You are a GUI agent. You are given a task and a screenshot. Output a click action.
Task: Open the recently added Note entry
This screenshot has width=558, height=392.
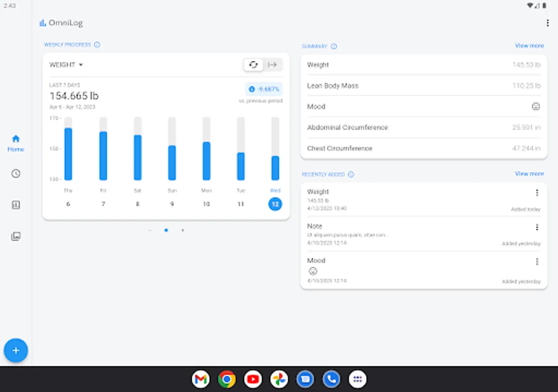(x=424, y=234)
